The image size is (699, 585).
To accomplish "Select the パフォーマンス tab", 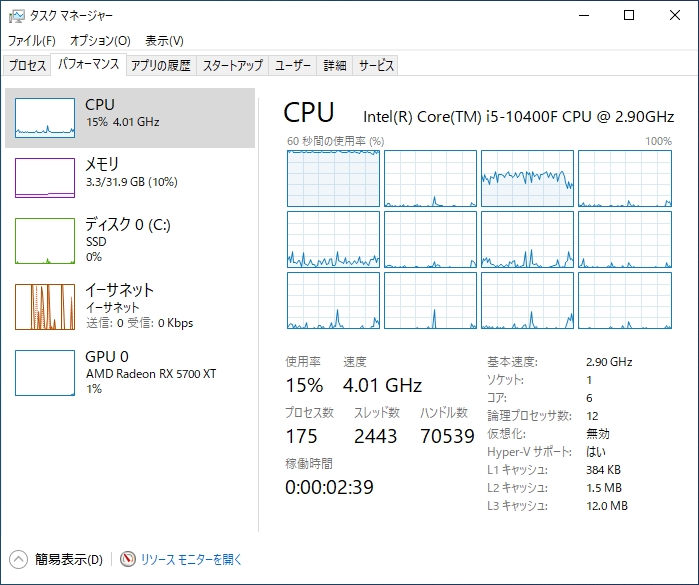I will point(89,64).
